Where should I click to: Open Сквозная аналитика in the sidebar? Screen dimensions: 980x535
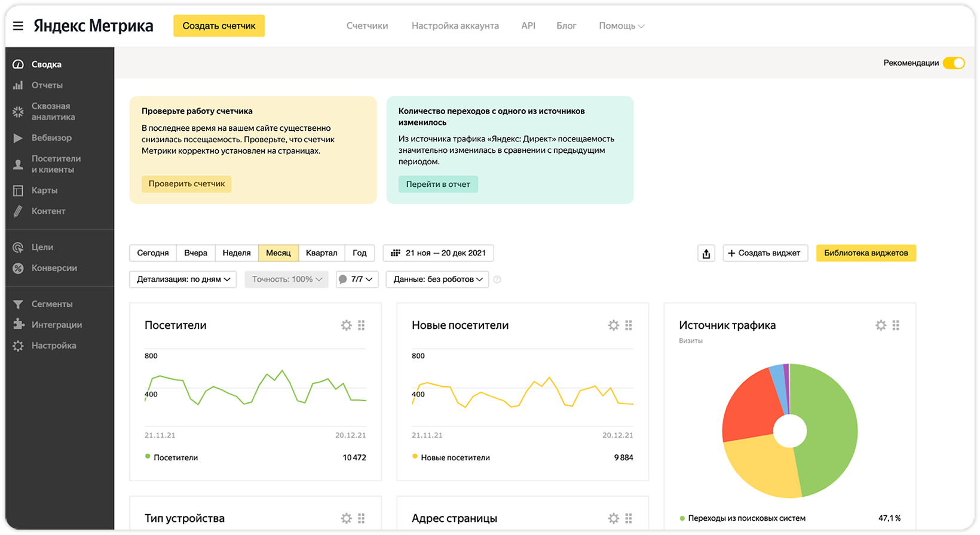tap(53, 112)
